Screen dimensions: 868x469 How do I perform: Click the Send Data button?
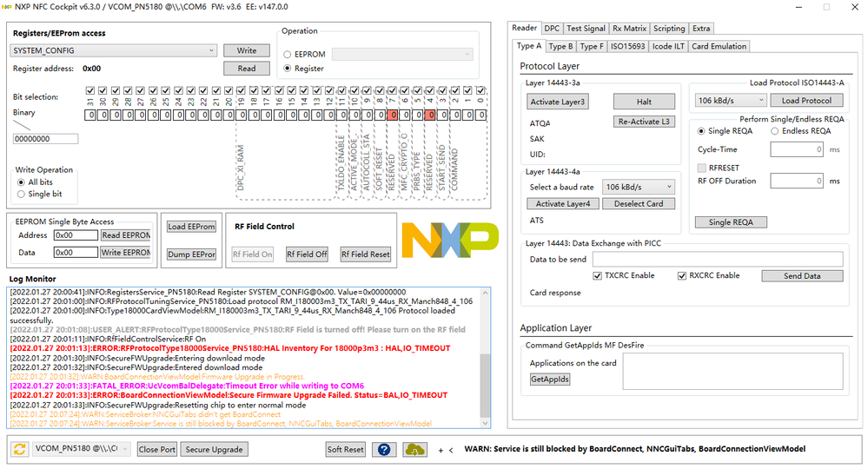[x=802, y=276]
